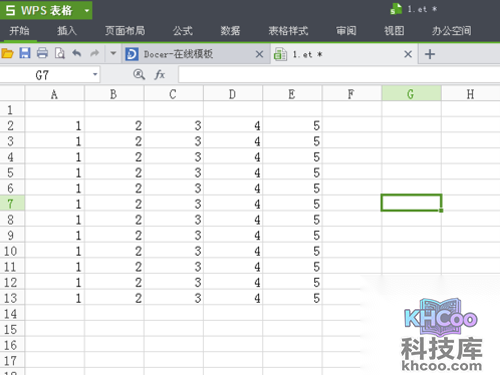Expand the Name Box dropdown arrow

95,75
